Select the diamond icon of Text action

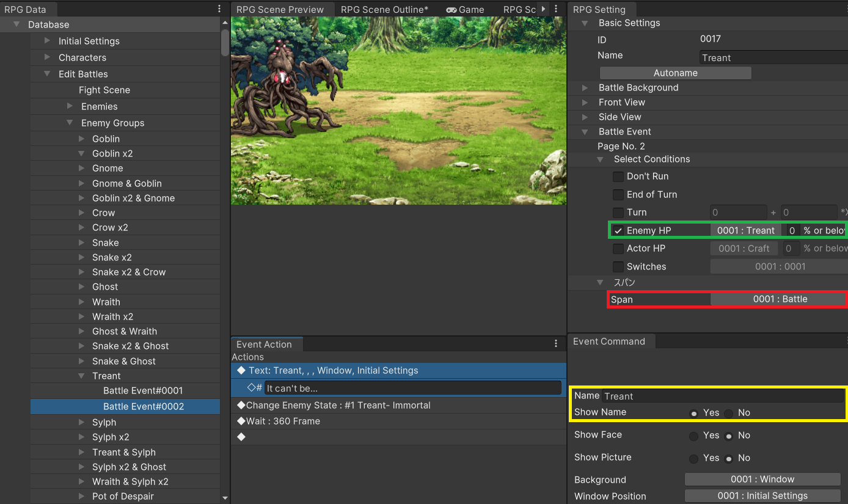241,370
